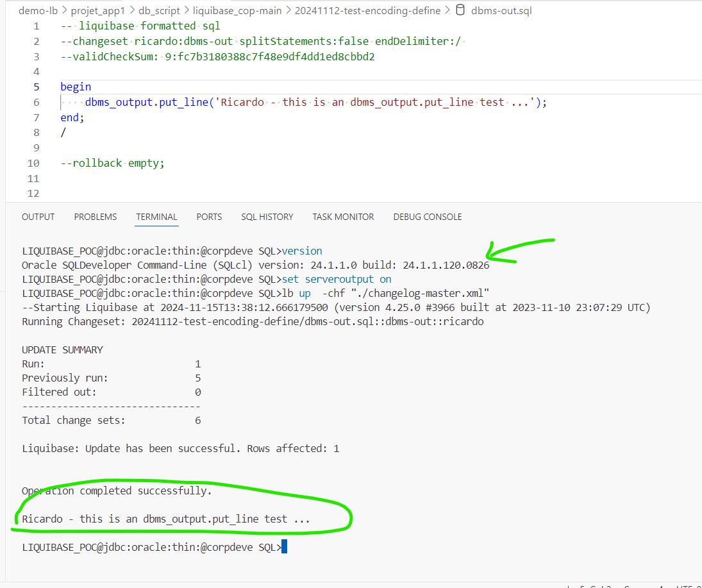Image resolution: width=702 pixels, height=588 pixels.
Task: Expand the chevron after db_script breadcrumb
Action: coord(187,10)
